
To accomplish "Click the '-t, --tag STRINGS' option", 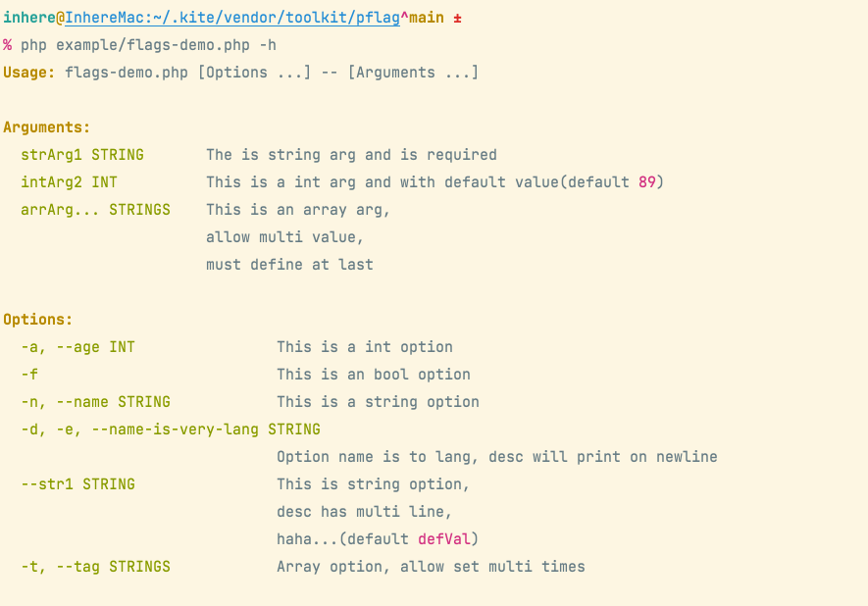I will [x=96, y=567].
